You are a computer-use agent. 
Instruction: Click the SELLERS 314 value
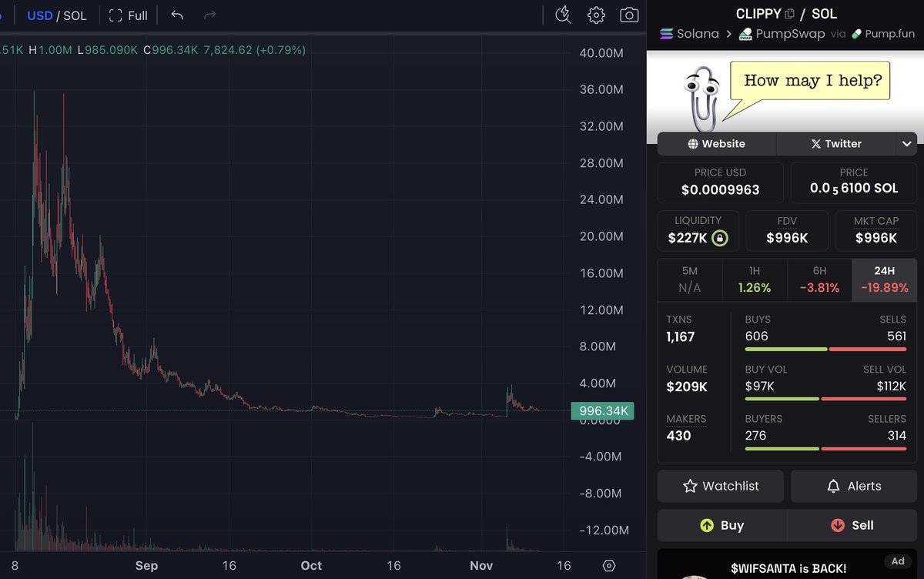896,436
